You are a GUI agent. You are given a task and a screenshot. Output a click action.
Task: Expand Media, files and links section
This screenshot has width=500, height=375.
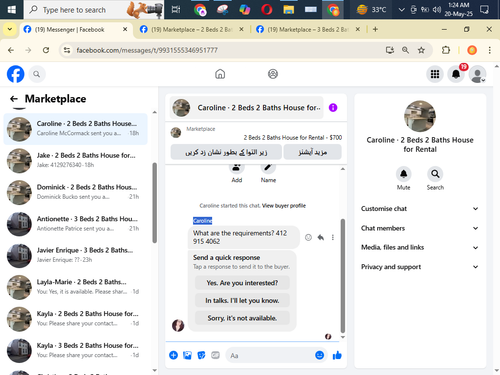click(x=420, y=247)
